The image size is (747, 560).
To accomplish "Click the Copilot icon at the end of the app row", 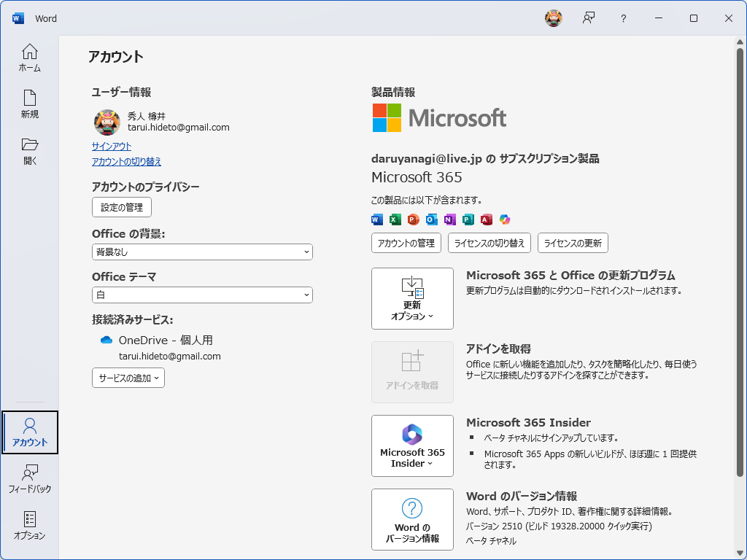I will point(503,219).
